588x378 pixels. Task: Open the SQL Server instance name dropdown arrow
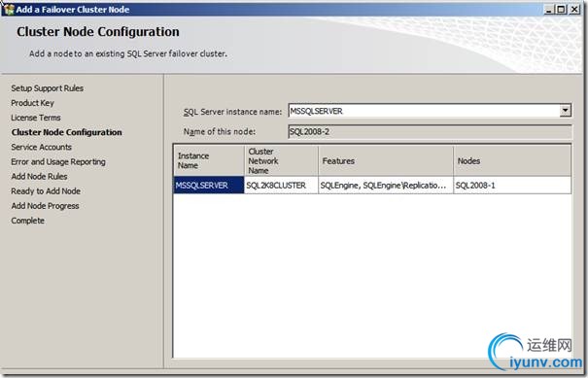565,111
